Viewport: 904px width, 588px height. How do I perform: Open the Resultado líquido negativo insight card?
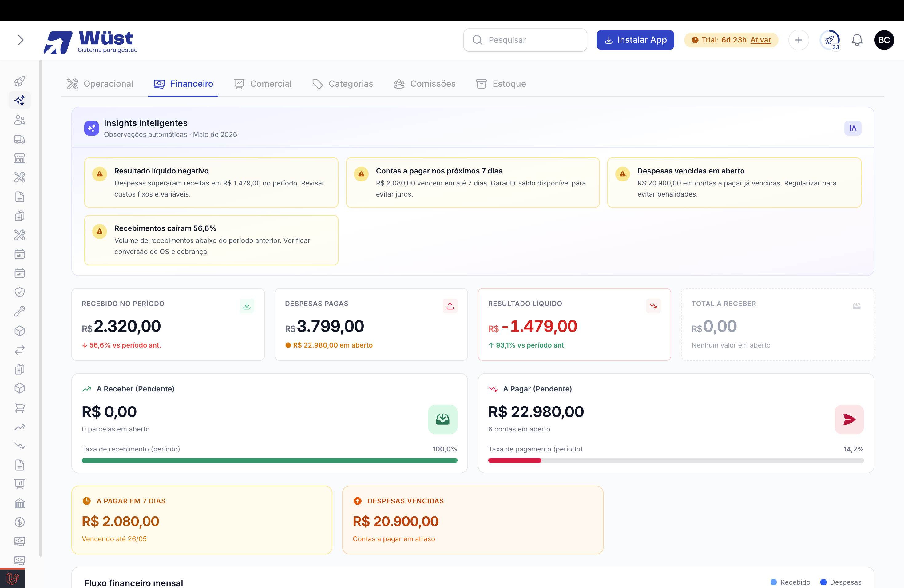[211, 182]
